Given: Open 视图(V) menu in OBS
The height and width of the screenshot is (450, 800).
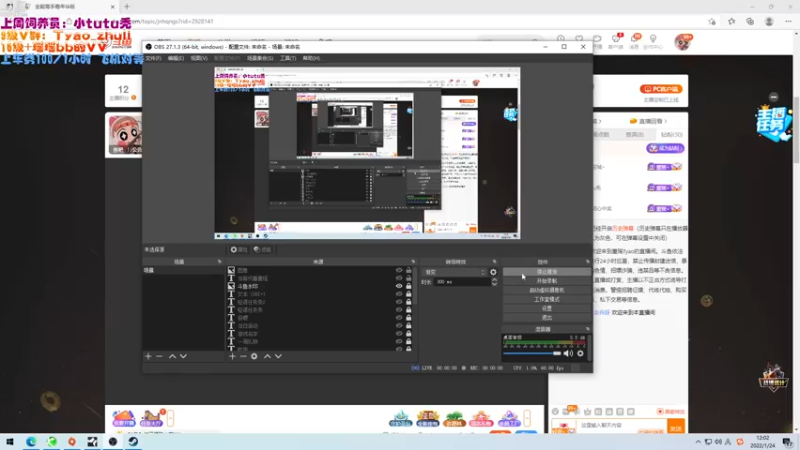Looking at the screenshot, I should click(199, 58).
